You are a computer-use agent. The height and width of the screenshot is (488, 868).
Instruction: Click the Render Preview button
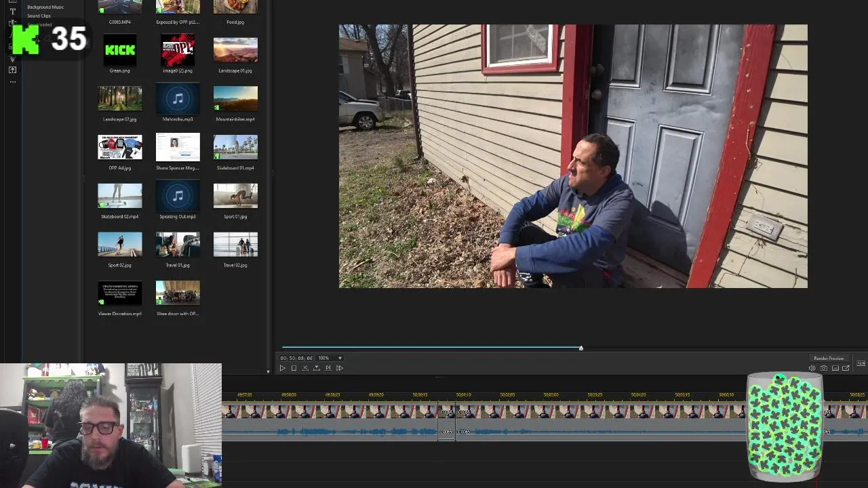coord(829,358)
